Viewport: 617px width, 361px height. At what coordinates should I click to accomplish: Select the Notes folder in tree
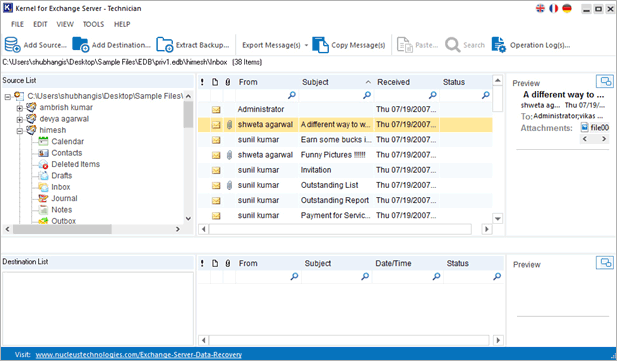click(61, 210)
